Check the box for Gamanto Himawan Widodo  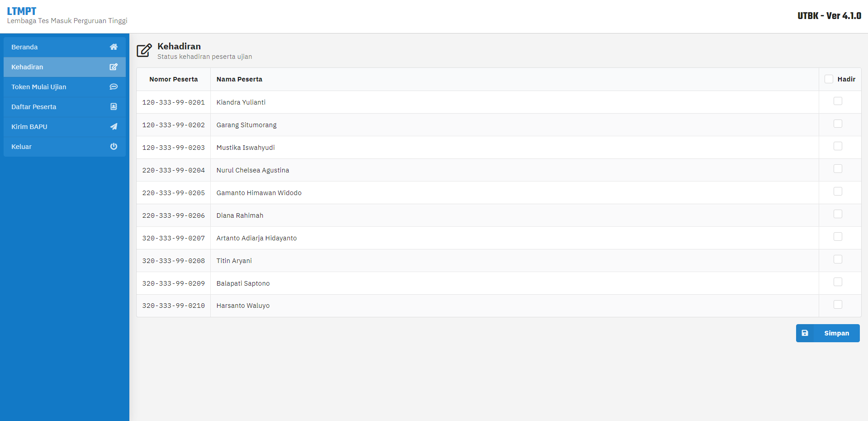838,191
